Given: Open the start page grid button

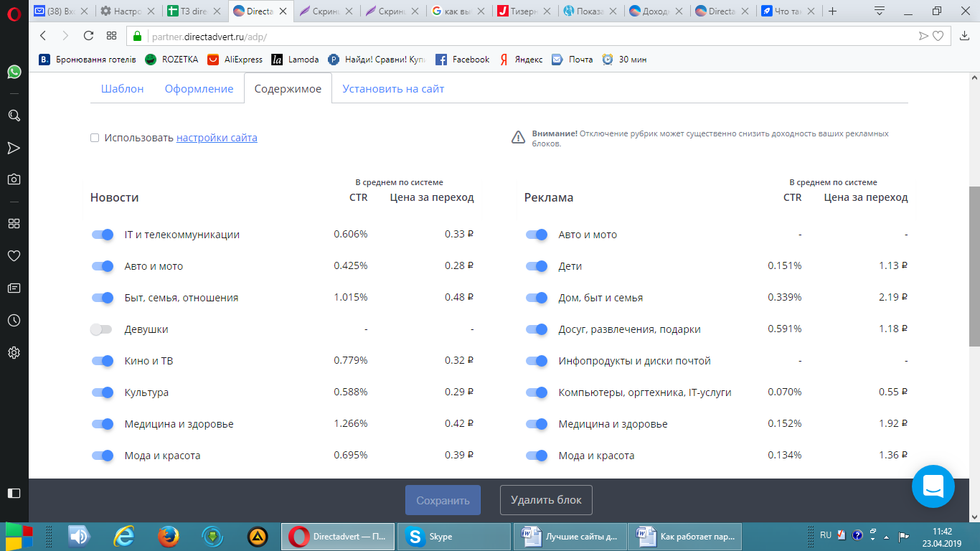Looking at the screenshot, I should (x=111, y=36).
